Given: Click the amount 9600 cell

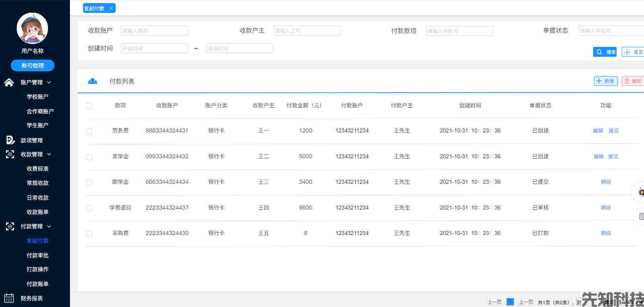Looking at the screenshot, I should [x=306, y=208].
